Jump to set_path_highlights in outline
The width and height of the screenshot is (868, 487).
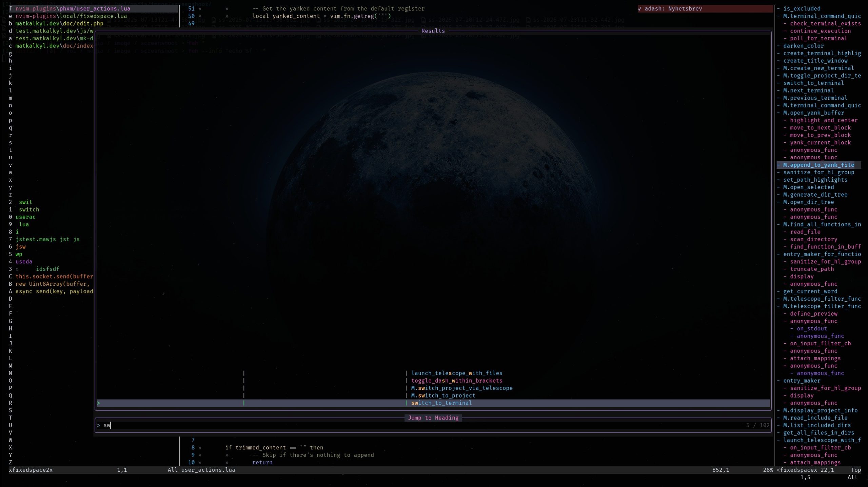(x=815, y=180)
